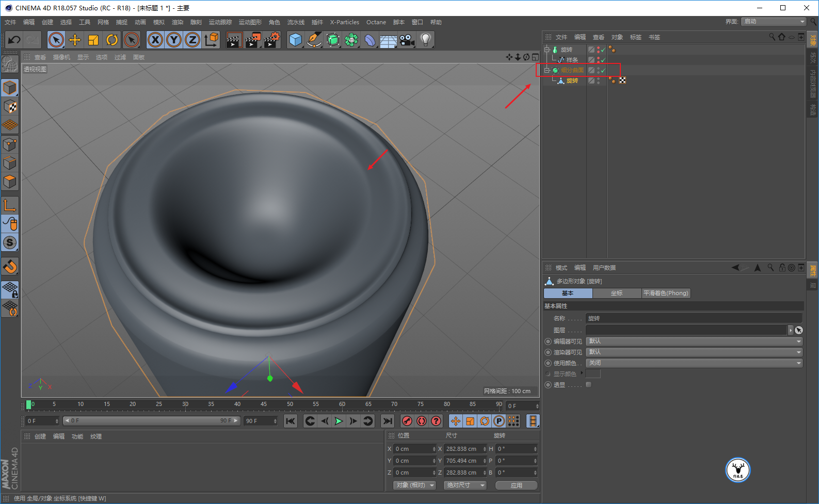Select the Move tool in top toolbar
Image resolution: width=819 pixels, height=504 pixels.
tap(75, 40)
